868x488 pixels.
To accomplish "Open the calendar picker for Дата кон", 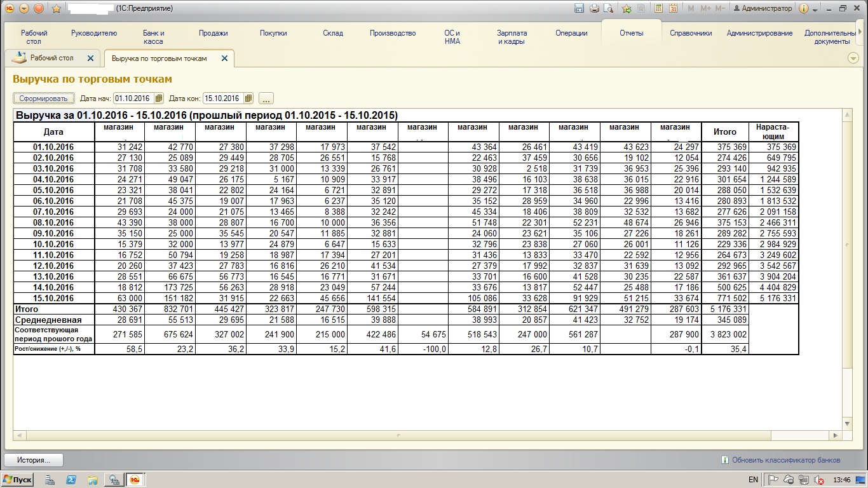I will click(x=248, y=98).
